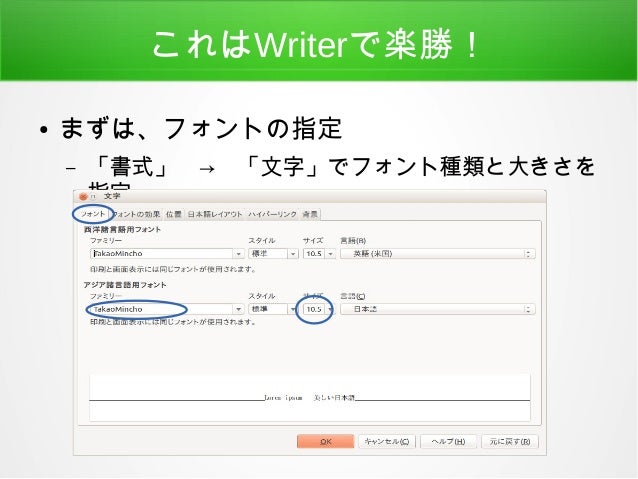Open help with ヘルプ button

point(448,441)
